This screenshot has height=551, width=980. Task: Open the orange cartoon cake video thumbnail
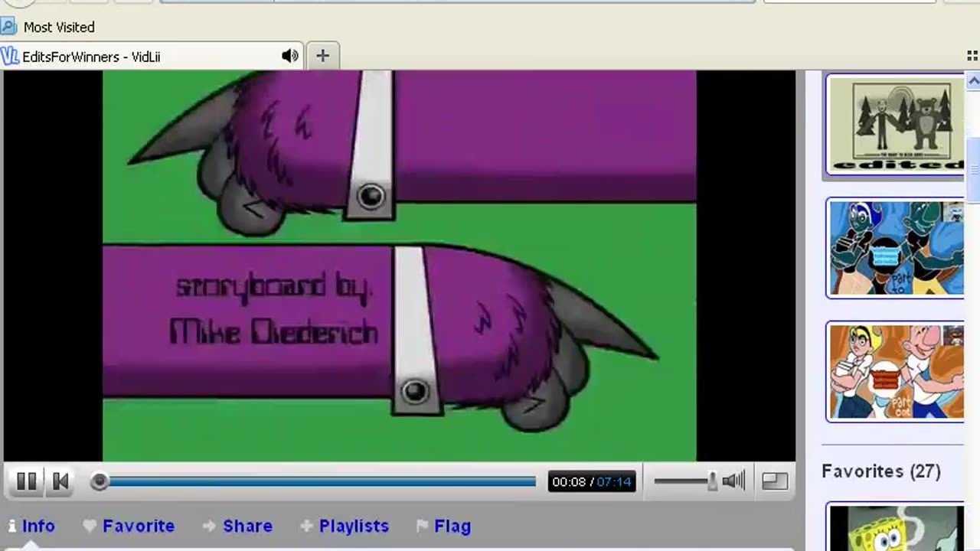(x=895, y=371)
